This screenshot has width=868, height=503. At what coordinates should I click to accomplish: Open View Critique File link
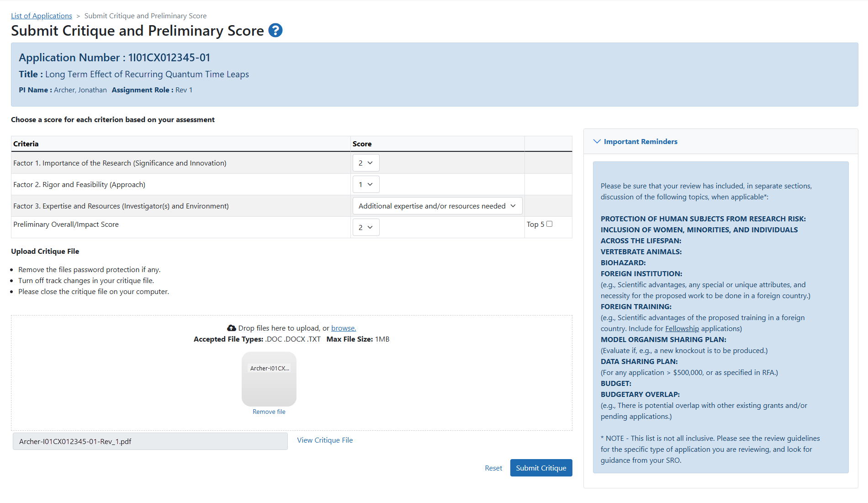point(325,440)
